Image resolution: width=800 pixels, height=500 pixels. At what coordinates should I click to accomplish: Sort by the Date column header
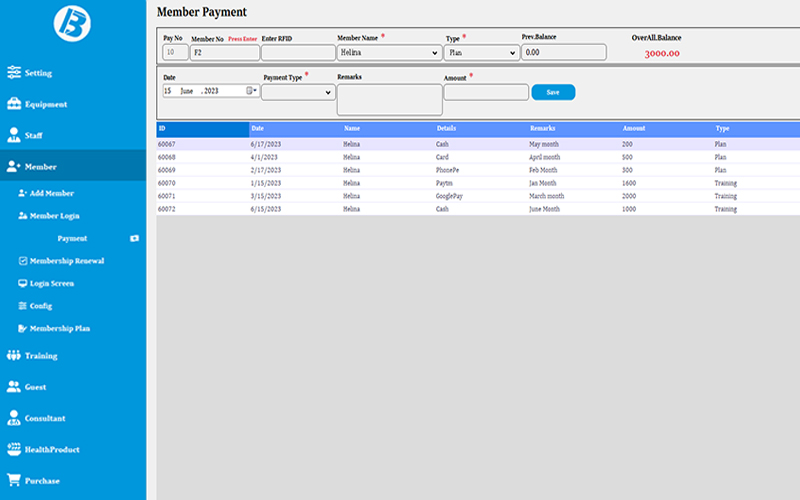point(295,129)
